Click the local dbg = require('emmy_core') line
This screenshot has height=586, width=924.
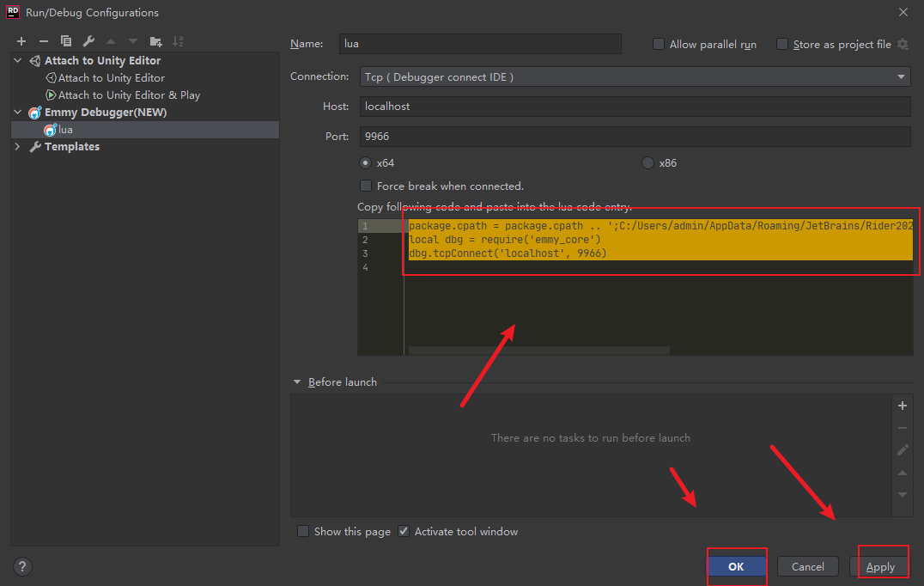pos(504,240)
